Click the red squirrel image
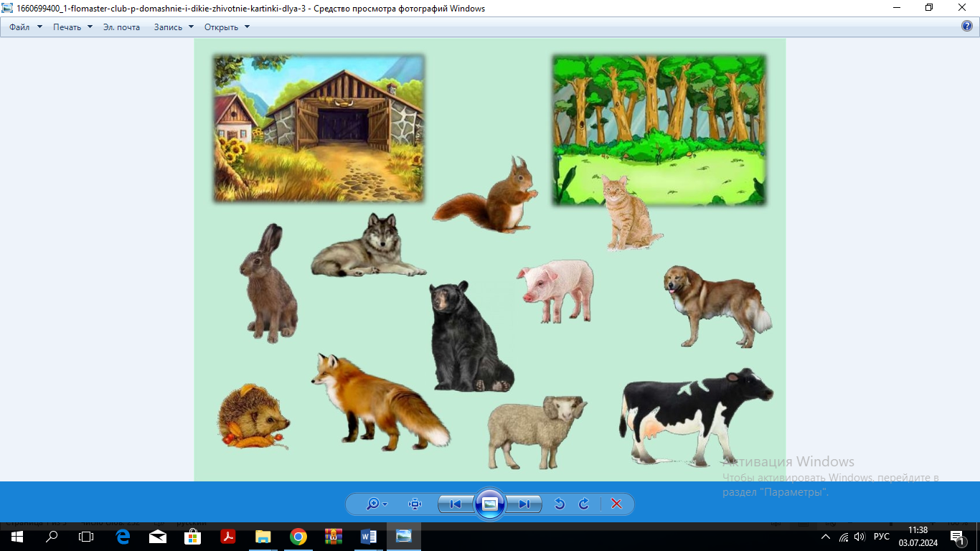Image resolution: width=980 pixels, height=551 pixels. [x=486, y=195]
